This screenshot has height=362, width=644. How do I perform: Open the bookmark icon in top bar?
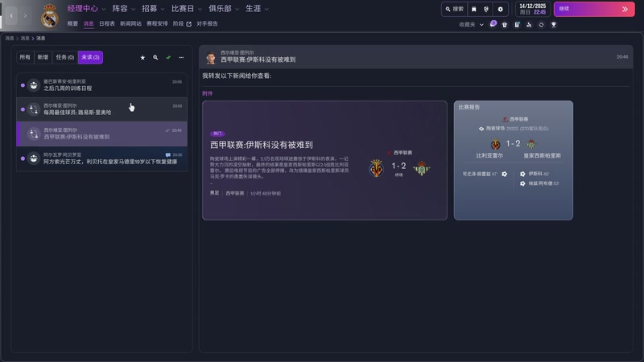(x=473, y=9)
